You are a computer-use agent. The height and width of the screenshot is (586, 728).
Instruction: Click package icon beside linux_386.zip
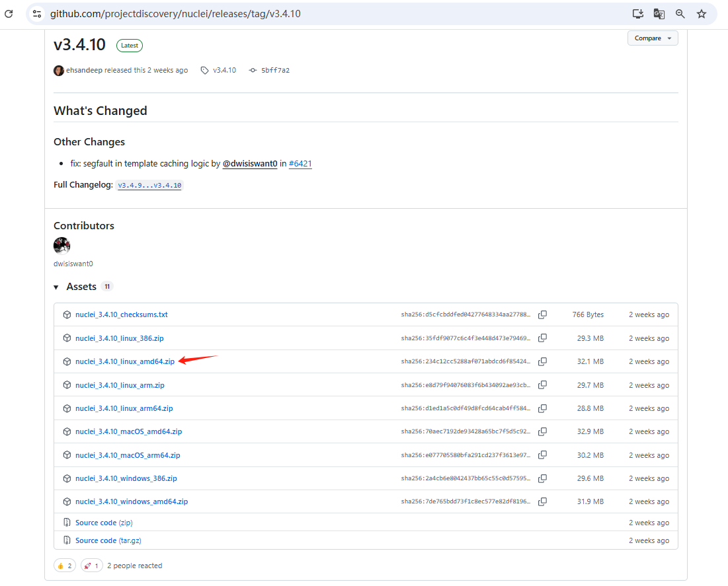pos(67,338)
